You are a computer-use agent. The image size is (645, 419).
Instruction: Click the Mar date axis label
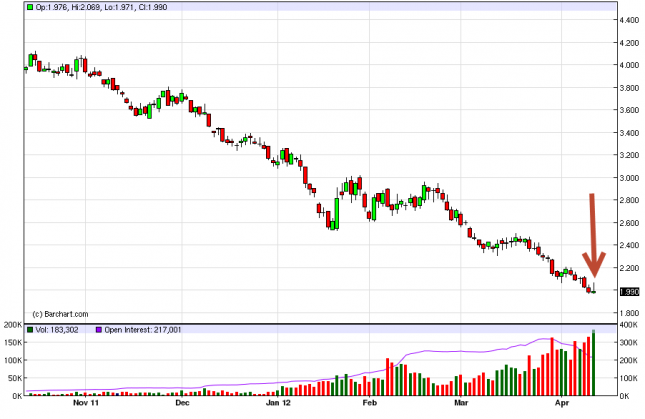click(x=461, y=403)
